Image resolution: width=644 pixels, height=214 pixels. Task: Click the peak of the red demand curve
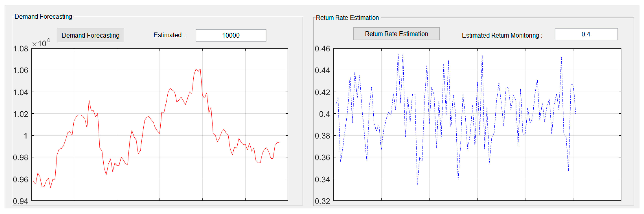click(196, 69)
